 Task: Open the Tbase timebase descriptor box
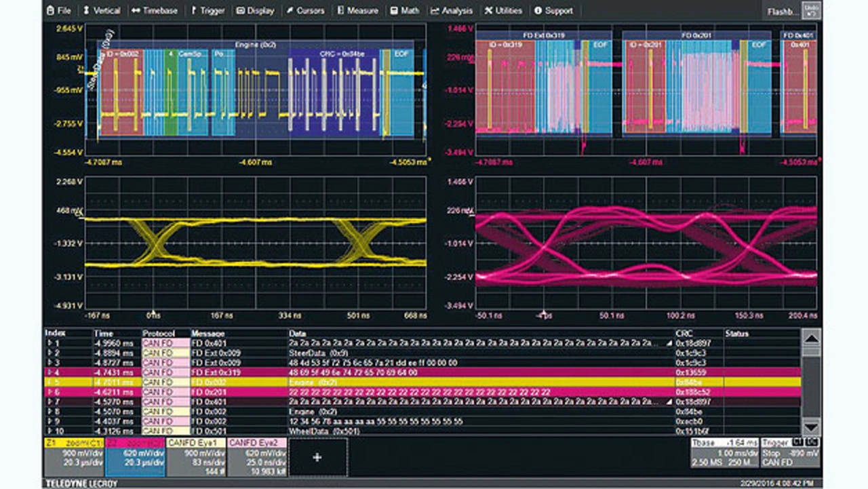724,452
